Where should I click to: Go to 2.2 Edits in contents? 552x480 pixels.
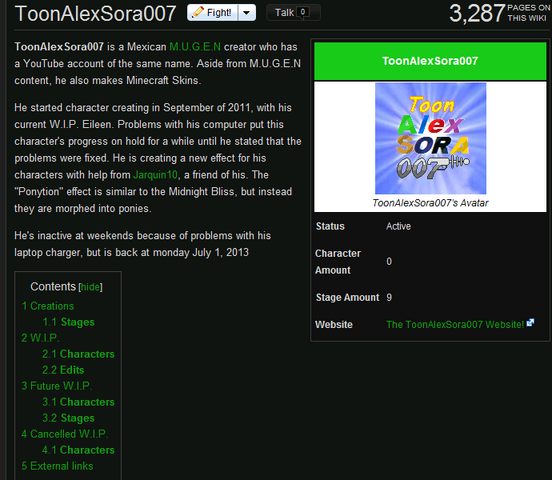pyautogui.click(x=63, y=370)
